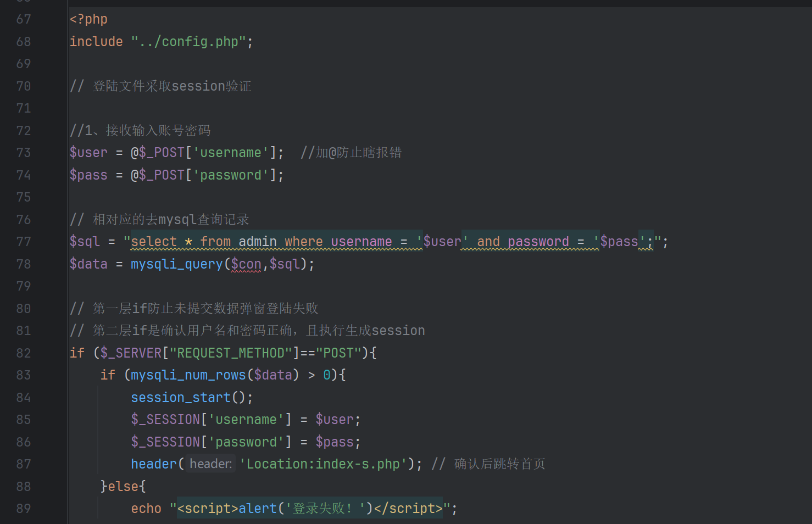Click the <?php opening tag
812x524 pixels.
point(88,19)
